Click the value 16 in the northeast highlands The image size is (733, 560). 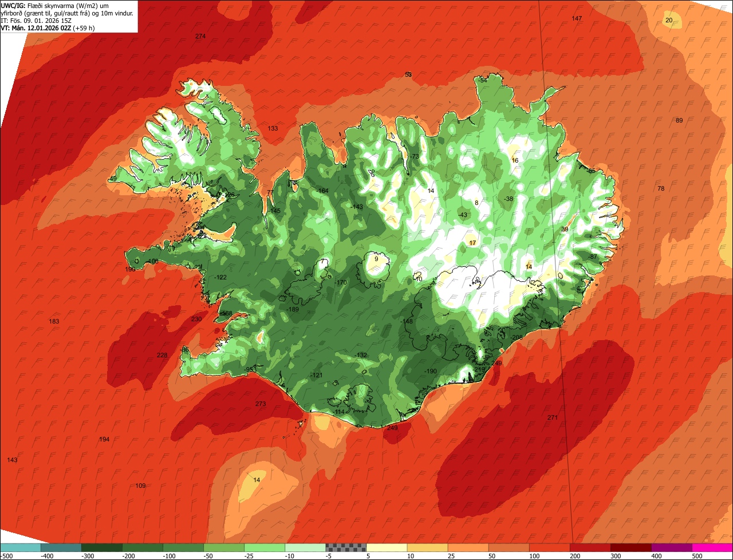coord(515,160)
